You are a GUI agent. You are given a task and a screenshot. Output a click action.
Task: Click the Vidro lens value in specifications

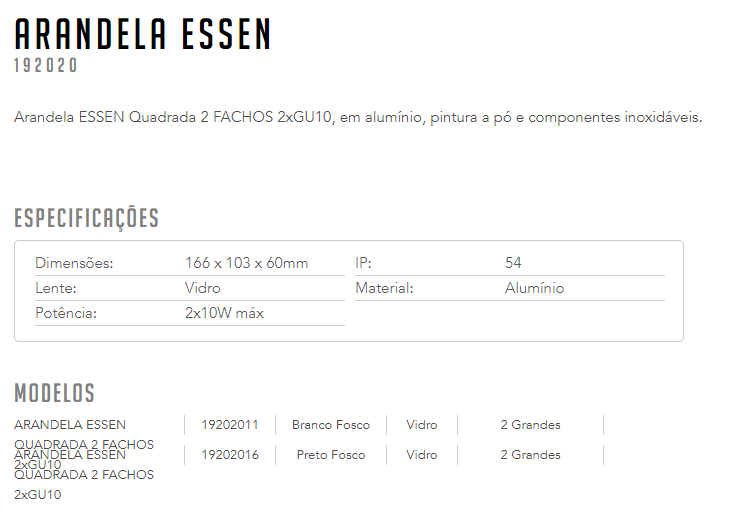(203, 288)
